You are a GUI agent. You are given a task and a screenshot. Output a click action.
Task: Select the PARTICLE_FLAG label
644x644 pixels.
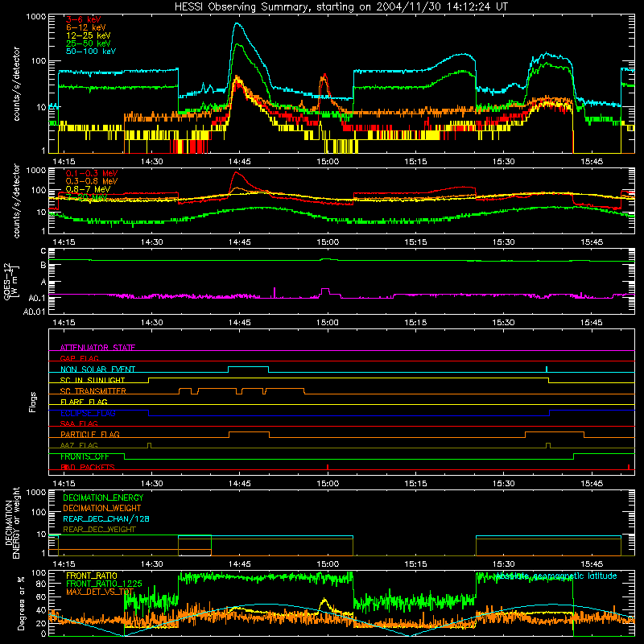click(x=90, y=435)
